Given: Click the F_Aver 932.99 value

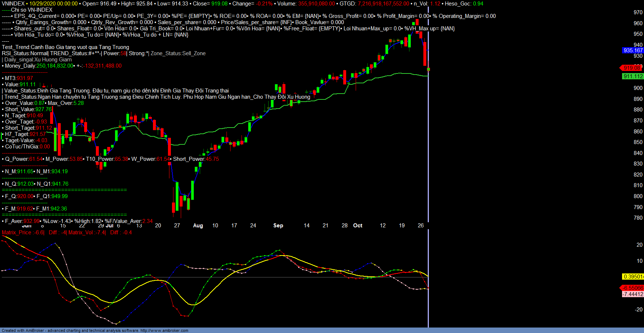Looking at the screenshot, I should [32, 221].
